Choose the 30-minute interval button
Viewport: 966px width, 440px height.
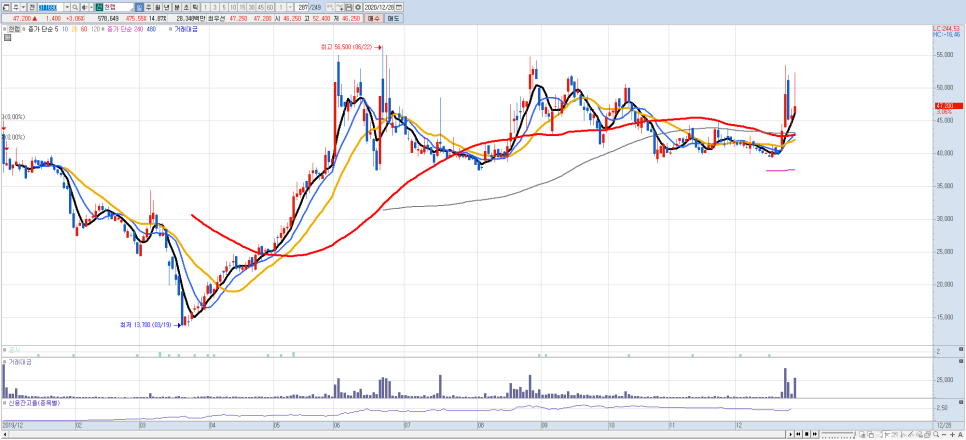[x=251, y=7]
